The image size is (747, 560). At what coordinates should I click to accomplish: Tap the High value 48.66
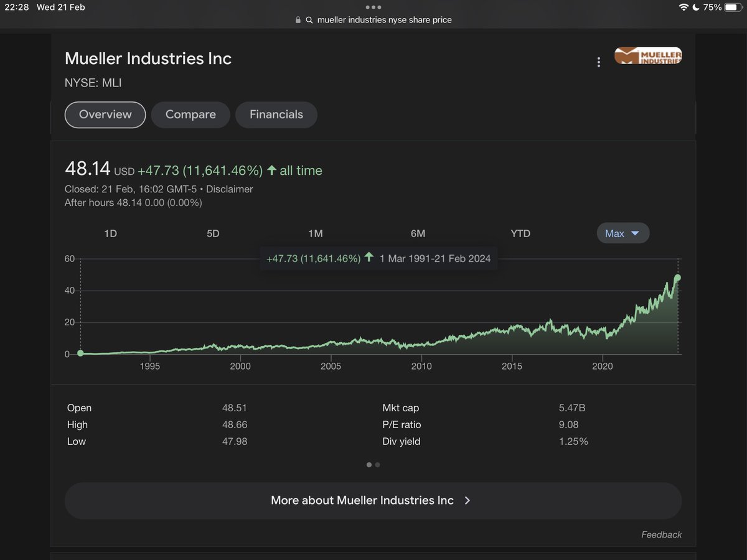point(234,425)
